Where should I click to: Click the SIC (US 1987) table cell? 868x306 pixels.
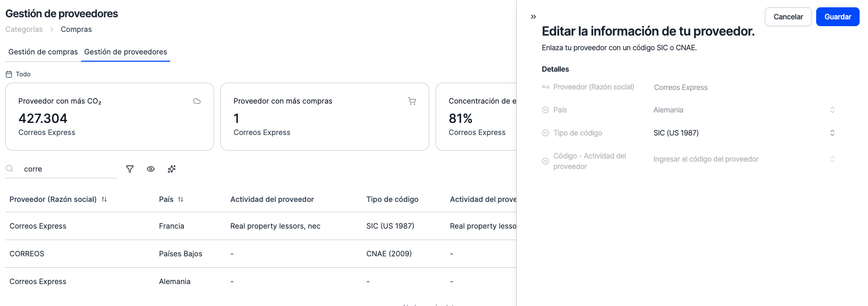point(390,226)
